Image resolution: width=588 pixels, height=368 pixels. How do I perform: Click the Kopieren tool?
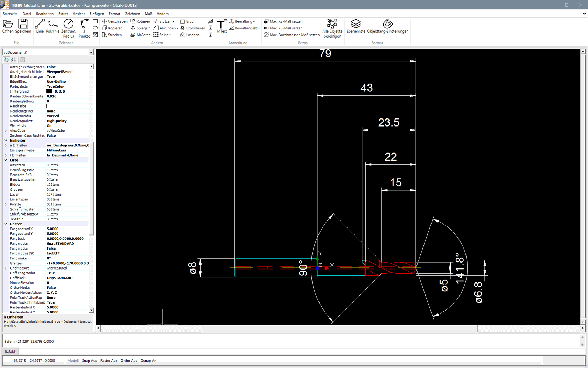[x=112, y=28]
